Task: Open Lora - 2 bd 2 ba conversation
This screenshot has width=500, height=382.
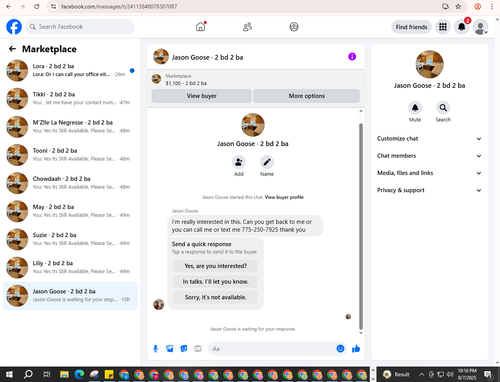Action: pyautogui.click(x=70, y=70)
